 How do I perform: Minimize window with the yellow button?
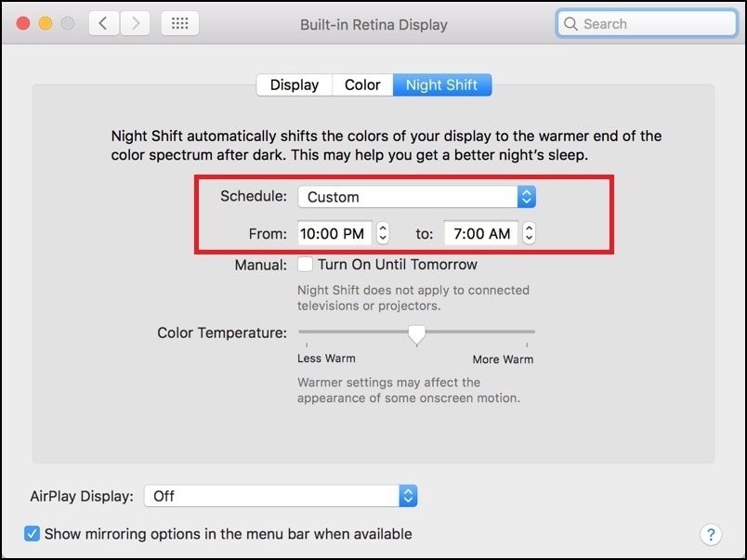click(45, 24)
